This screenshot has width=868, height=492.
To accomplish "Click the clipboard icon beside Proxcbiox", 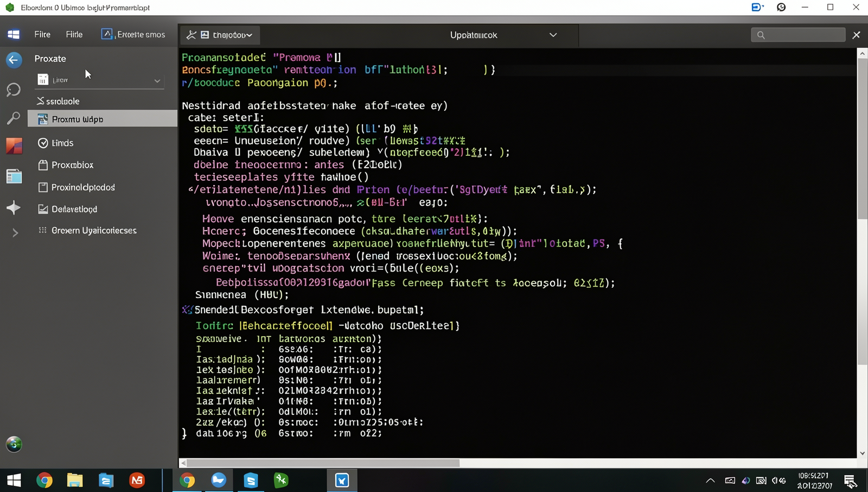I will 43,165.
